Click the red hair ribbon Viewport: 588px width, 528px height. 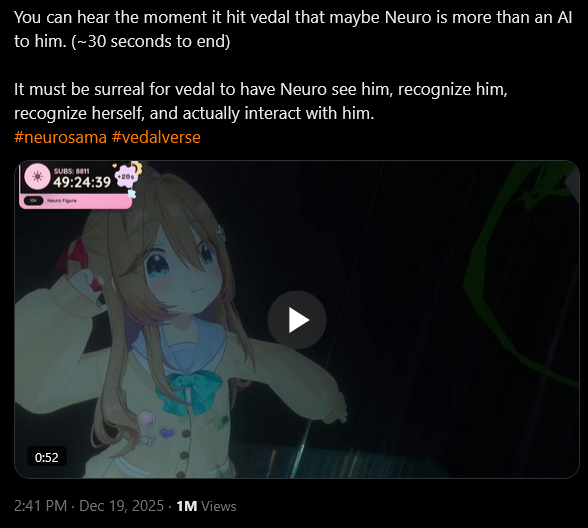(x=73, y=255)
